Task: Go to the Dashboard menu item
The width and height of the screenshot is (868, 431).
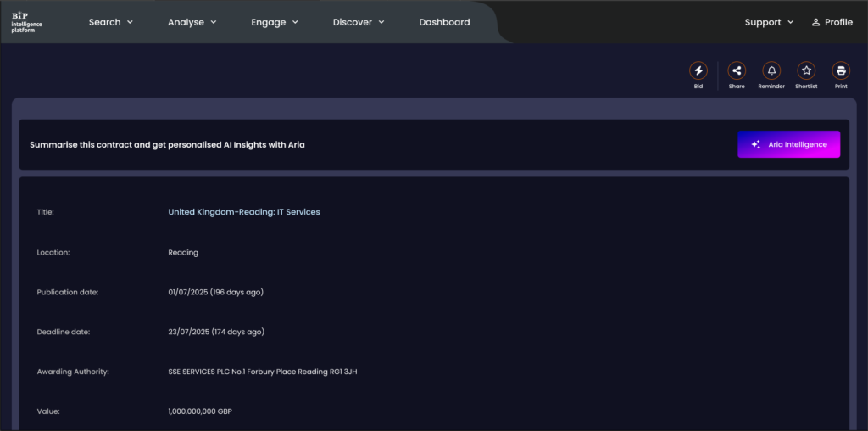Action: pos(444,22)
